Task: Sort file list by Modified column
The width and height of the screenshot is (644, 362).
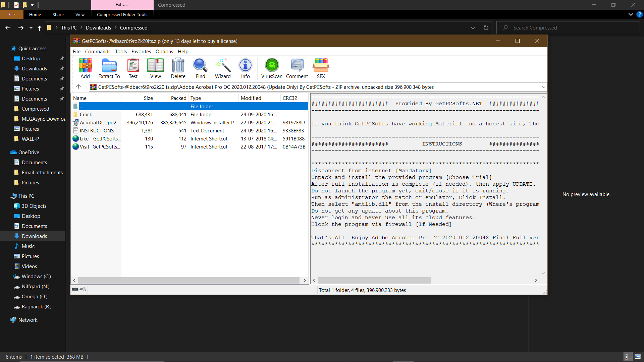Action: [260, 98]
